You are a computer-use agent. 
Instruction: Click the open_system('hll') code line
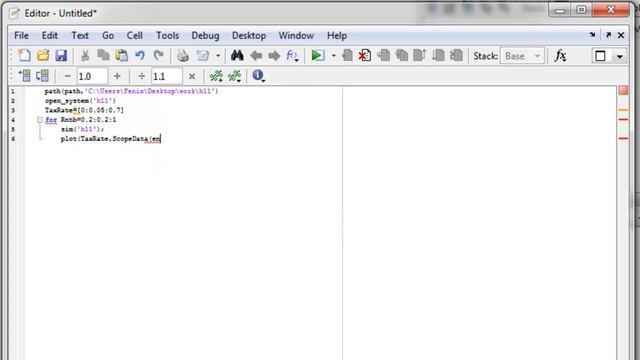[x=80, y=100]
